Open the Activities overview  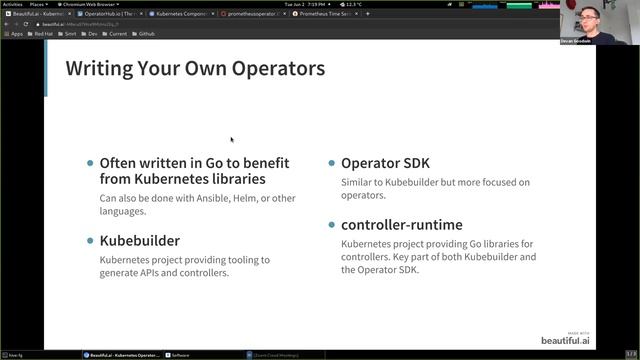click(x=12, y=4)
